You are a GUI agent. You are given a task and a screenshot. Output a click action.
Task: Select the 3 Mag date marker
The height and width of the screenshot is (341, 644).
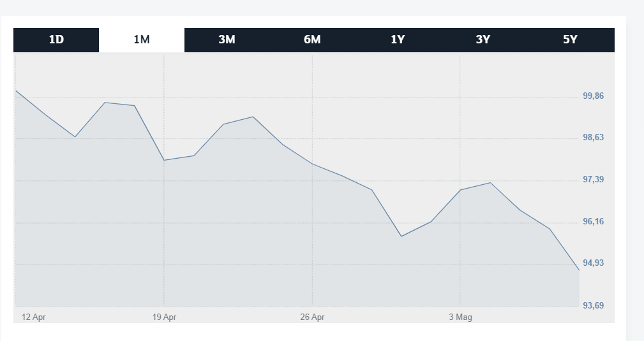[460, 317]
